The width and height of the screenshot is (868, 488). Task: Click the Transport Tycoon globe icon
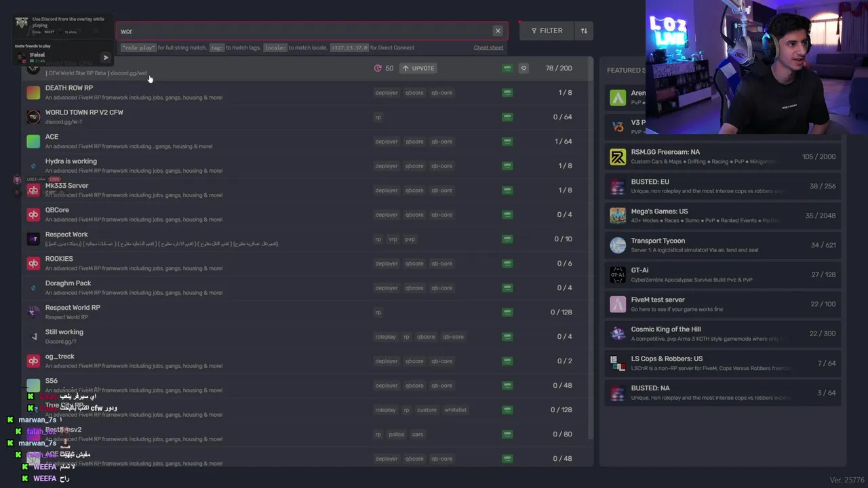(x=618, y=245)
